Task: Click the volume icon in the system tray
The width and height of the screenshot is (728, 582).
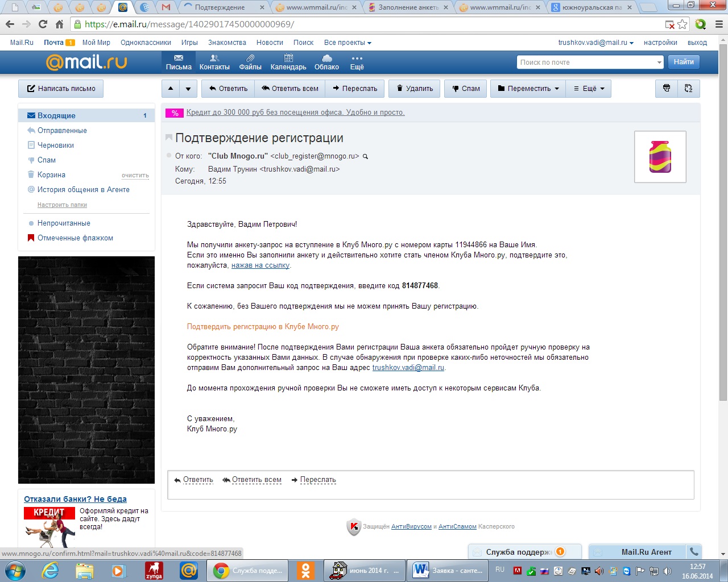Action: (667, 571)
